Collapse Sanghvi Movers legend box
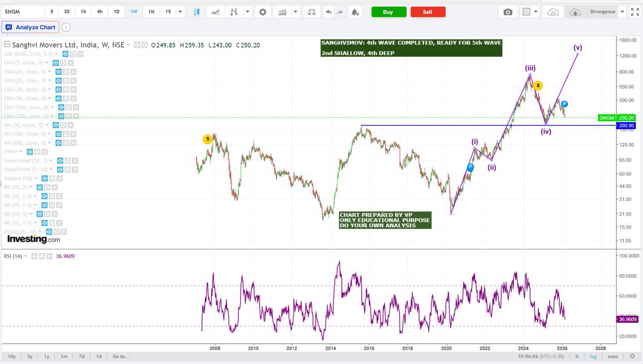Viewport: 643px width, 364px height. (7, 45)
